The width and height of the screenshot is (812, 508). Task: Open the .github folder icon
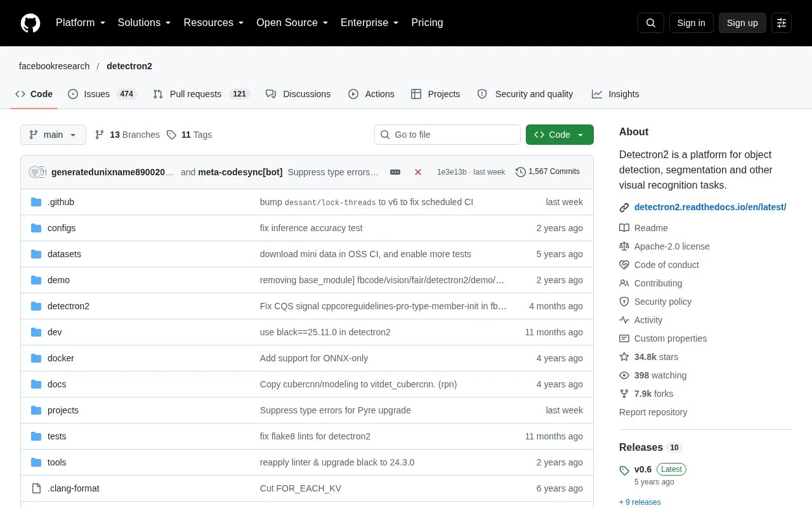pos(36,202)
